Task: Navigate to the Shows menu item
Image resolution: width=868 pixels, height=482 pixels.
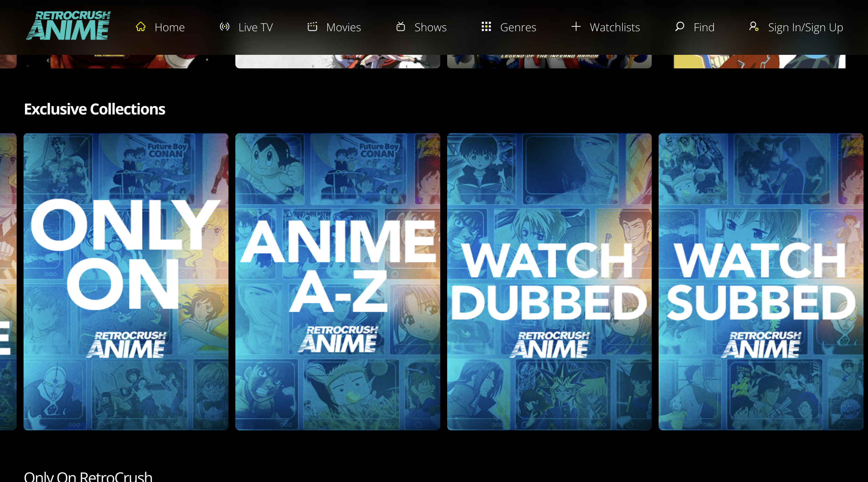Action: (x=430, y=27)
